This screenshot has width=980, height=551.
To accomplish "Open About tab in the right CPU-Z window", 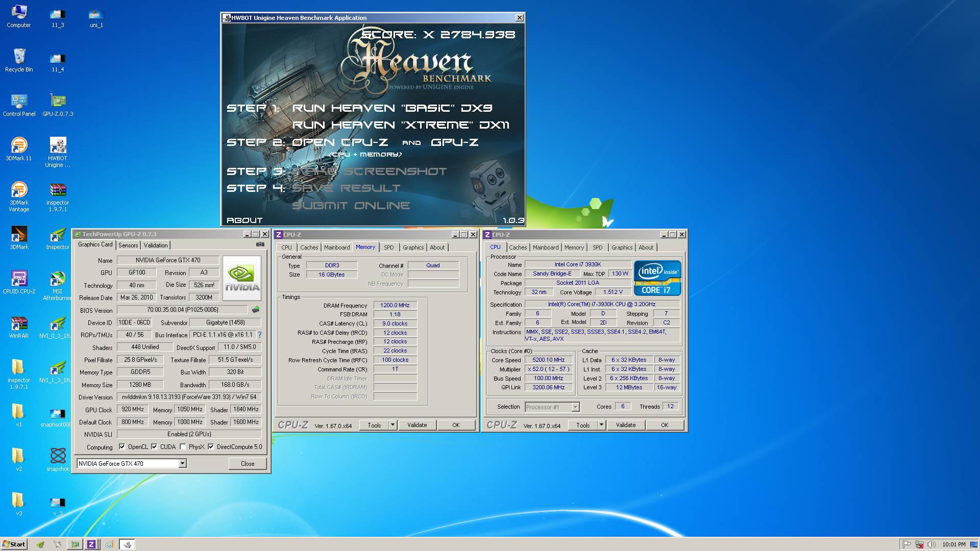I will click(x=646, y=247).
